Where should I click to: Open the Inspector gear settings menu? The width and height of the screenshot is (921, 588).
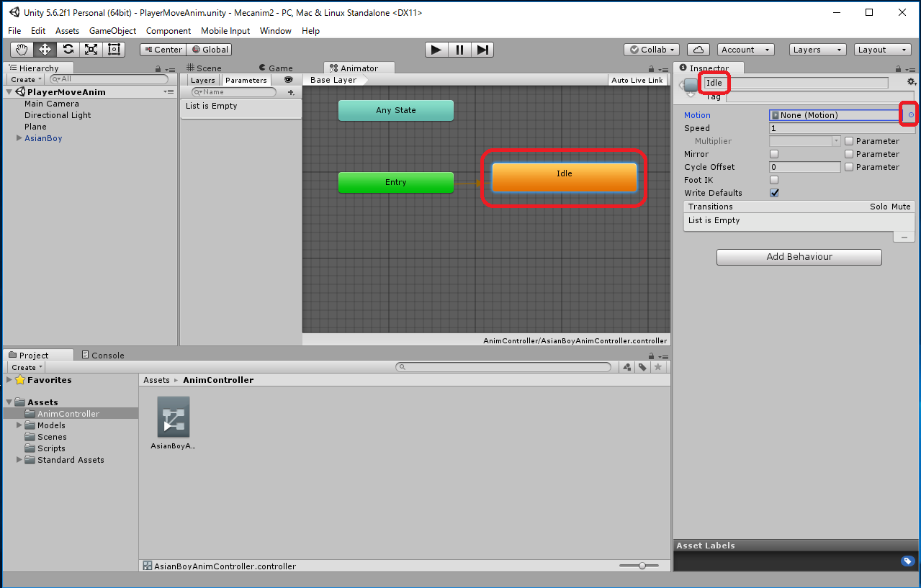(911, 82)
